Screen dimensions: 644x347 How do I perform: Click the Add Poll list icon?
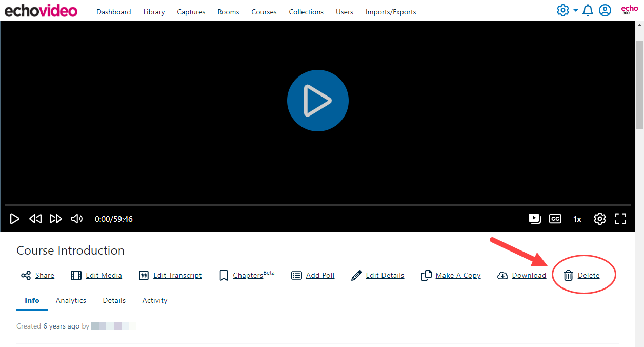tap(296, 276)
